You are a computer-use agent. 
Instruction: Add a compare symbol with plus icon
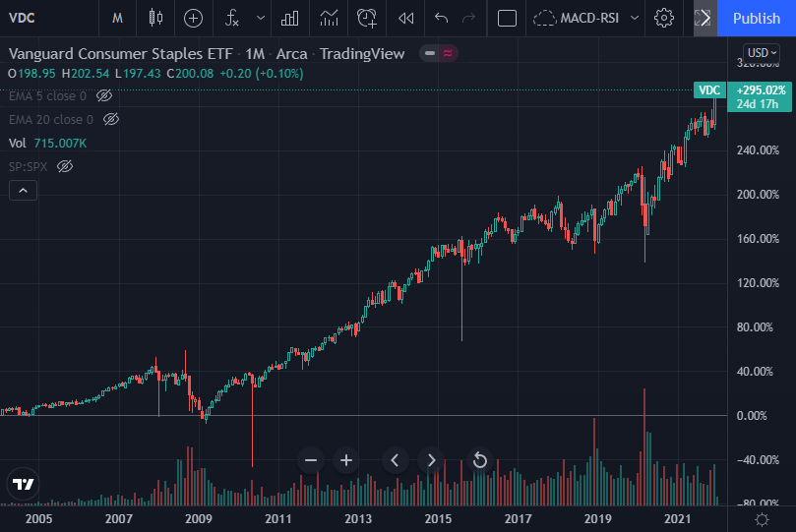tap(193, 19)
